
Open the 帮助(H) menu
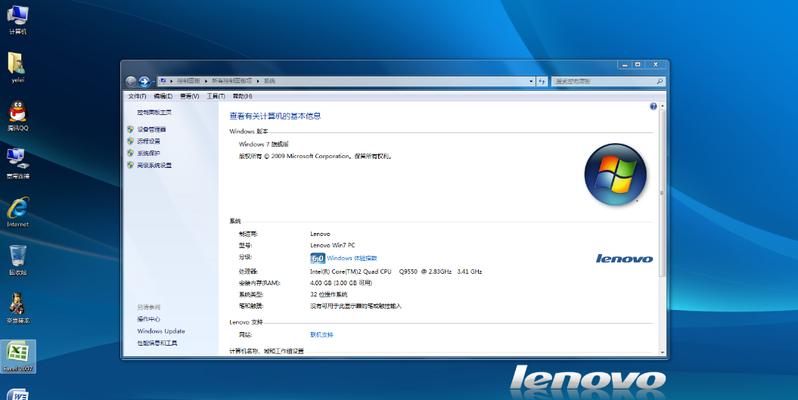coord(242,96)
